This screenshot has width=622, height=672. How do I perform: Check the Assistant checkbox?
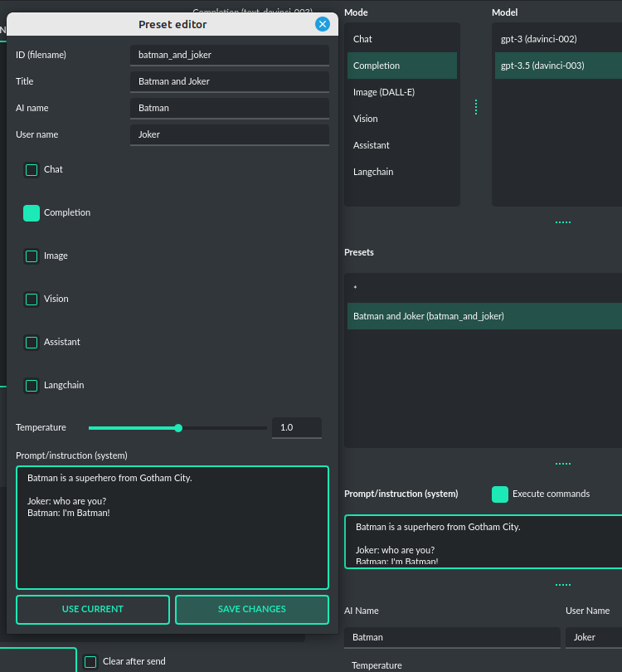coord(32,343)
